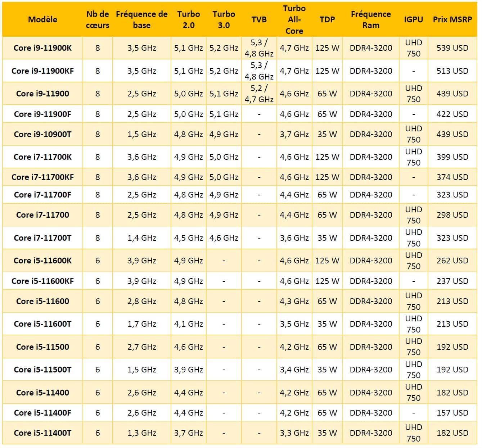482x448 pixels.
Task: Select the "Core i9-11900" model cell
Action: pos(42,94)
